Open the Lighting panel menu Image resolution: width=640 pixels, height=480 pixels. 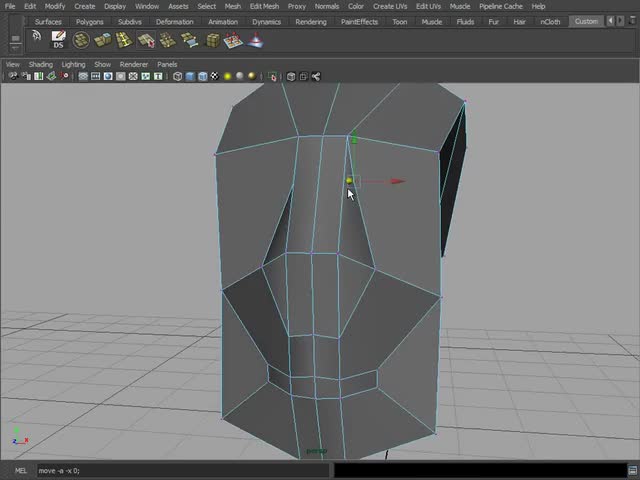coord(73,64)
